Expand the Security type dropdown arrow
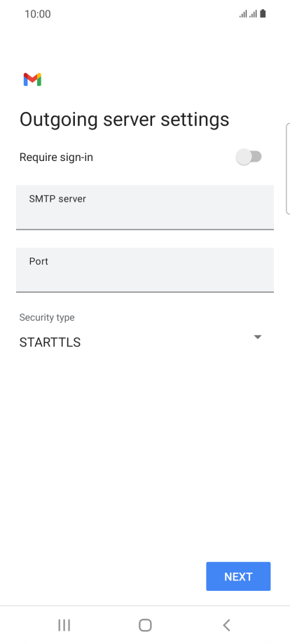 [x=258, y=337]
